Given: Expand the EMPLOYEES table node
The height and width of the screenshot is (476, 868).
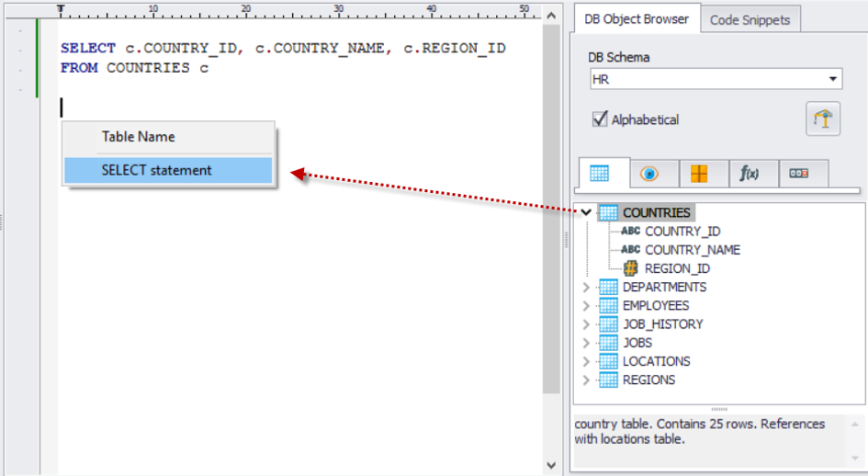Looking at the screenshot, I should tap(586, 306).
